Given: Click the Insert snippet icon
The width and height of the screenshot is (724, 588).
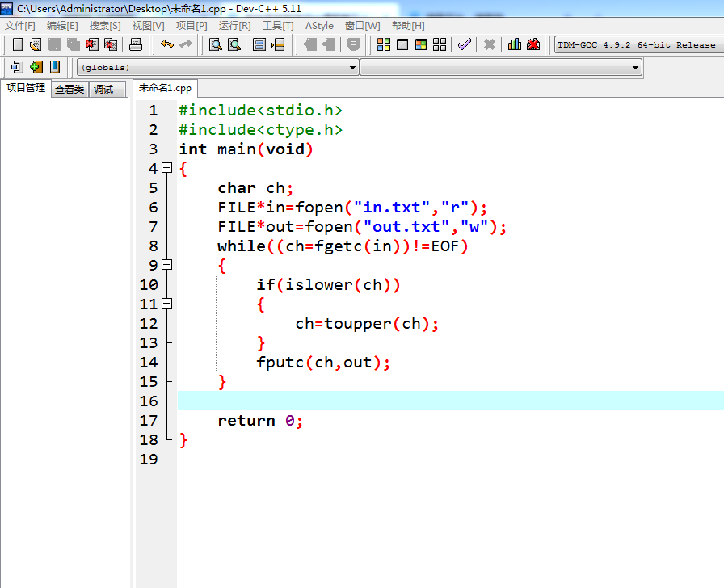Looking at the screenshot, I should point(17,67).
